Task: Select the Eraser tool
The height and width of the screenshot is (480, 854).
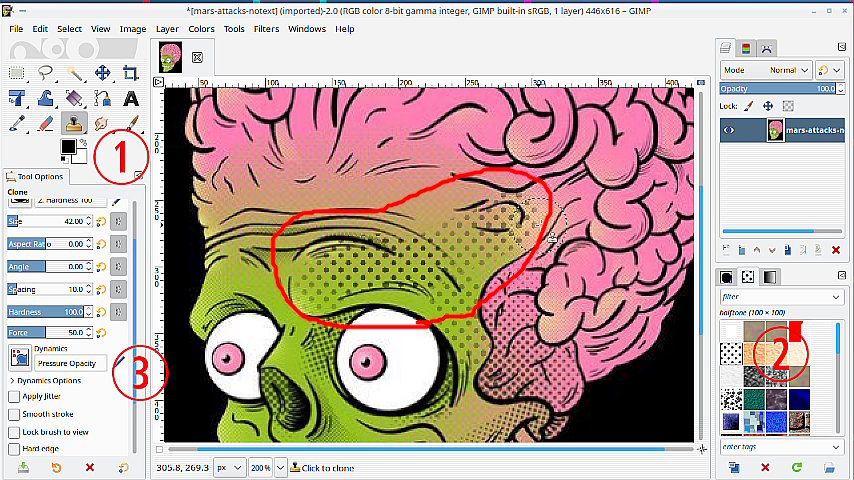Action: [x=45, y=123]
